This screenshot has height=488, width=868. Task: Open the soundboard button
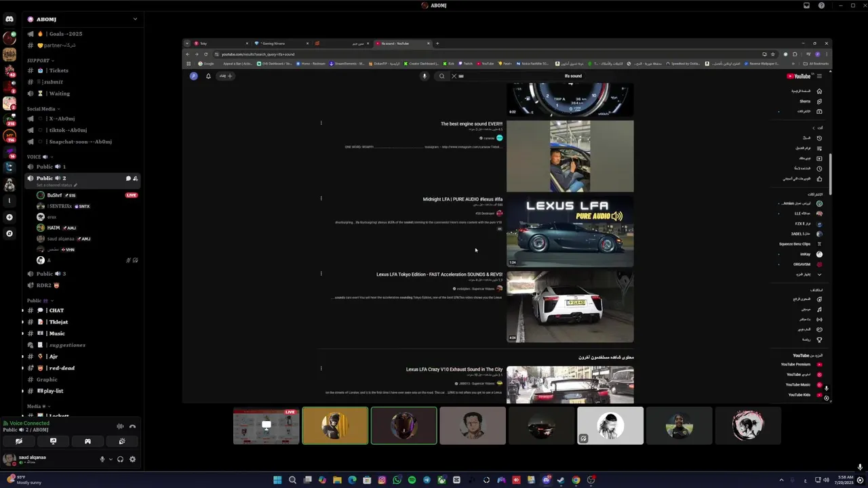[x=122, y=441]
